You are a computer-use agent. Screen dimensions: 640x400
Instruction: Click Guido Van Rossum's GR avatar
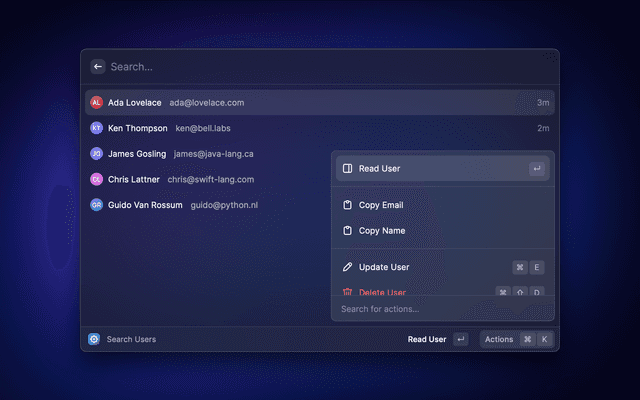pos(96,204)
